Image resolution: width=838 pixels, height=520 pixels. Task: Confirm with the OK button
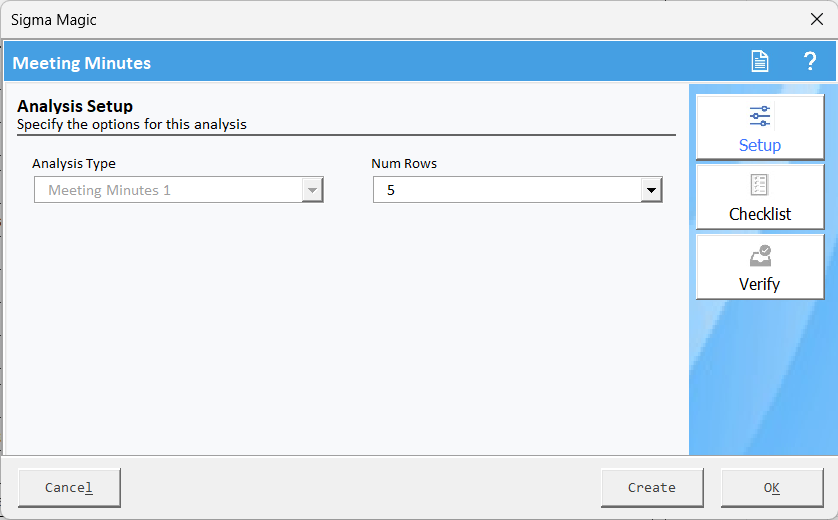(771, 488)
